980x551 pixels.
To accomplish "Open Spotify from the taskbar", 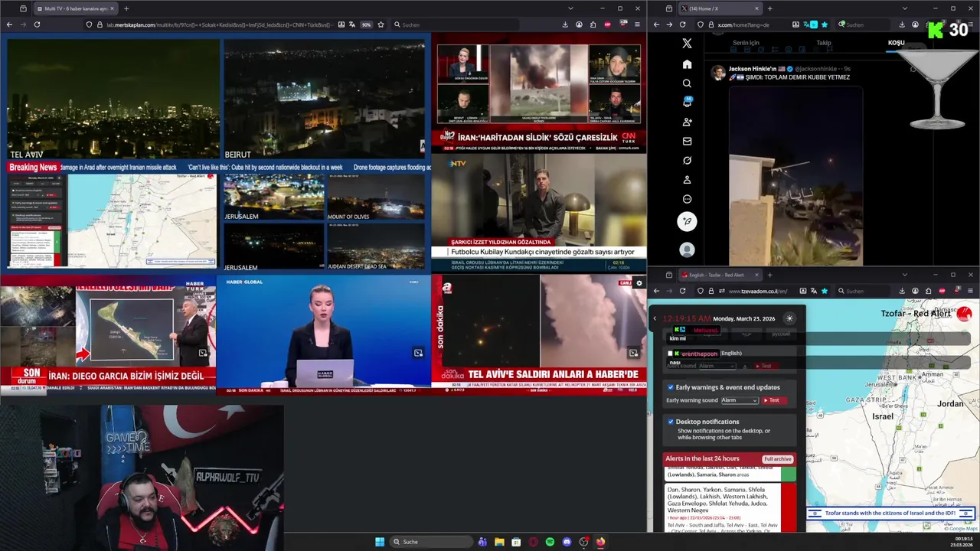I will click(550, 542).
